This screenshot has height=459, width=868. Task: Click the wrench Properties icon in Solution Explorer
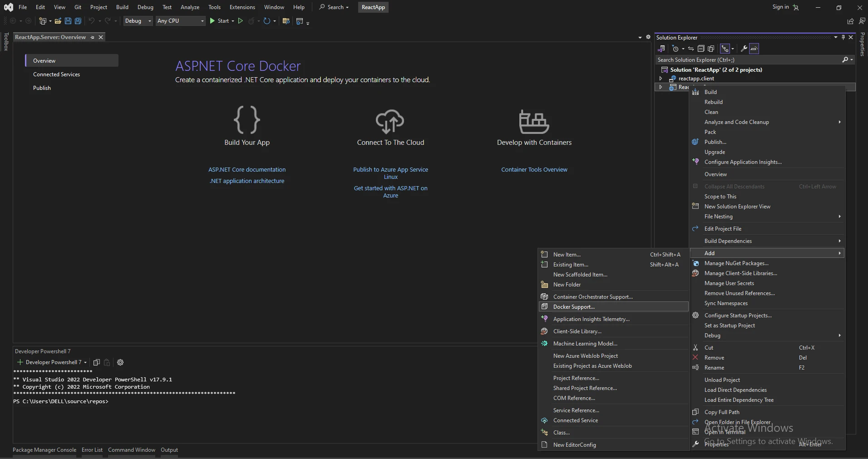point(744,49)
